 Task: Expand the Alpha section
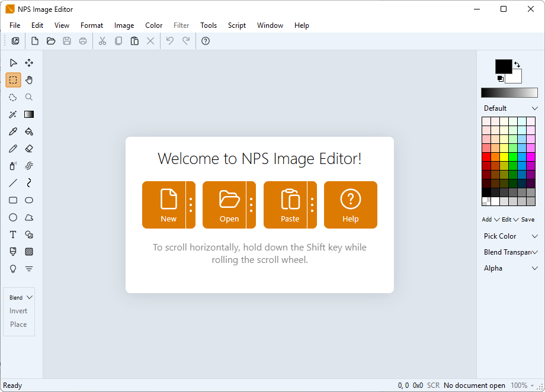510,268
